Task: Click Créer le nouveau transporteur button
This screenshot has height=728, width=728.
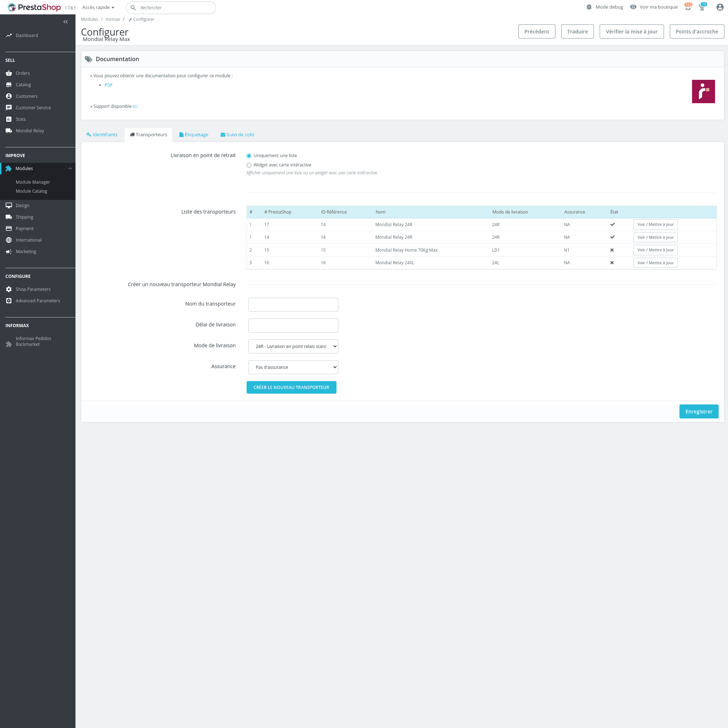Action: (x=291, y=387)
